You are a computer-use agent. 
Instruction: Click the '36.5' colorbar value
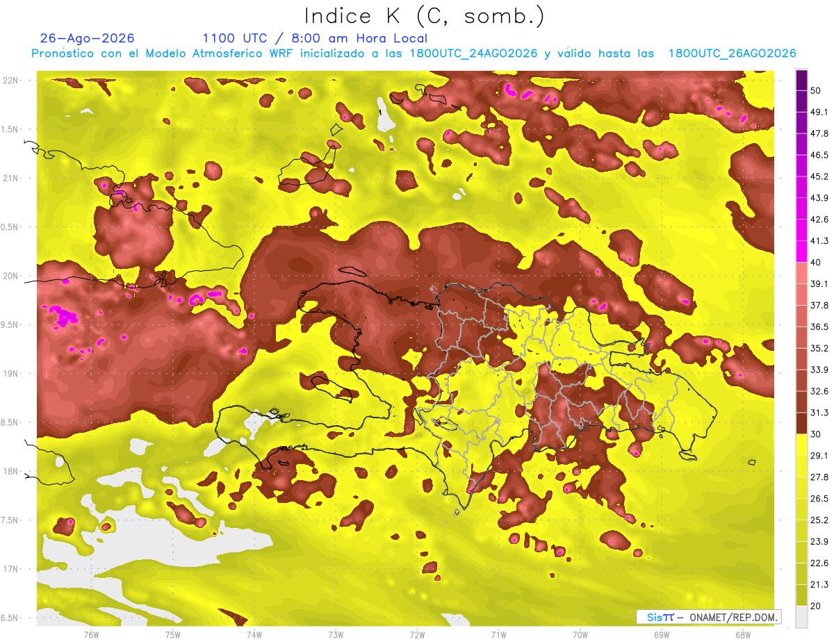coord(819,327)
